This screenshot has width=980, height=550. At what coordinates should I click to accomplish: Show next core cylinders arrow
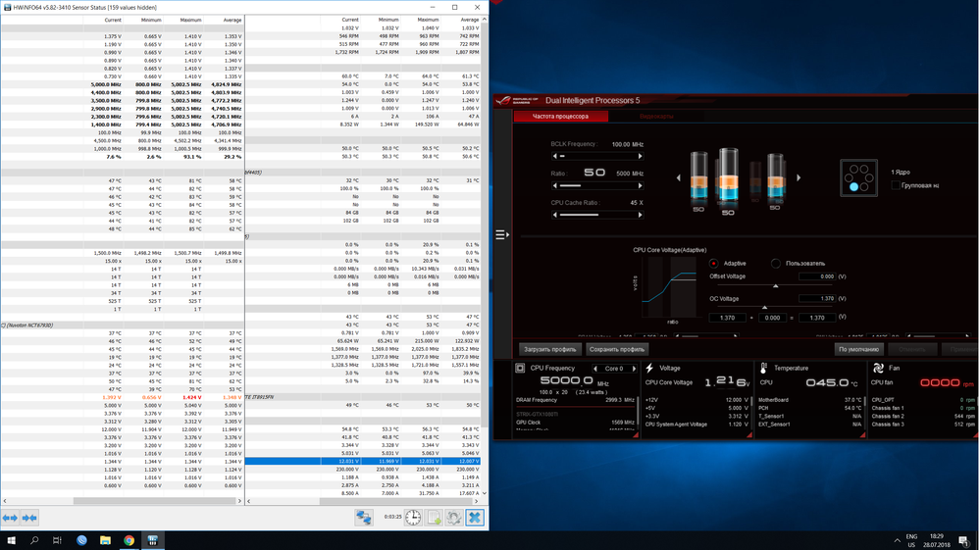799,177
